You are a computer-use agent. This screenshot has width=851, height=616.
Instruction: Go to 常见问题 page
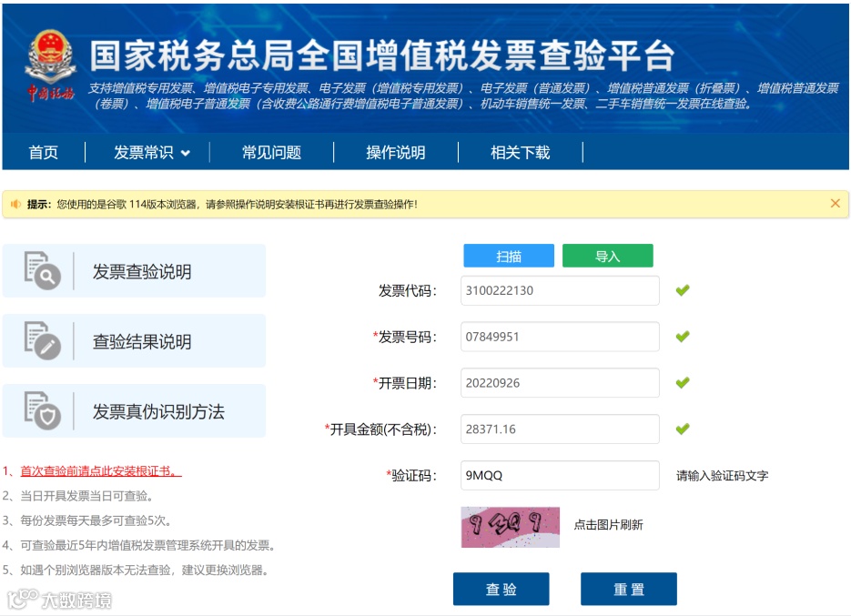(271, 153)
